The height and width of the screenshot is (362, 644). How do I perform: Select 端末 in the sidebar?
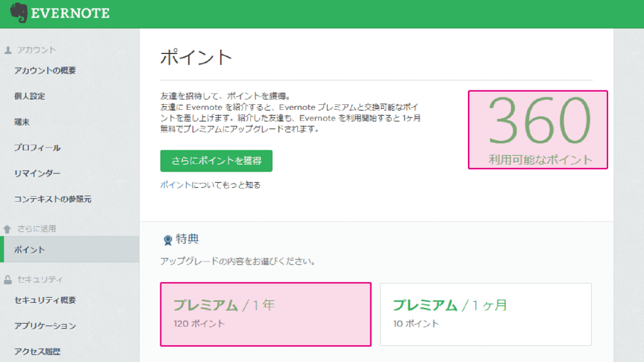pyautogui.click(x=22, y=122)
